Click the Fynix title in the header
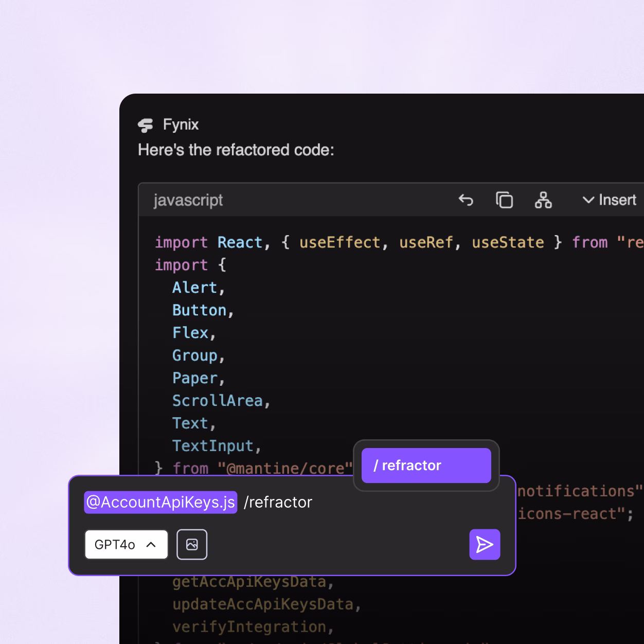This screenshot has height=644, width=644. pos(181,124)
